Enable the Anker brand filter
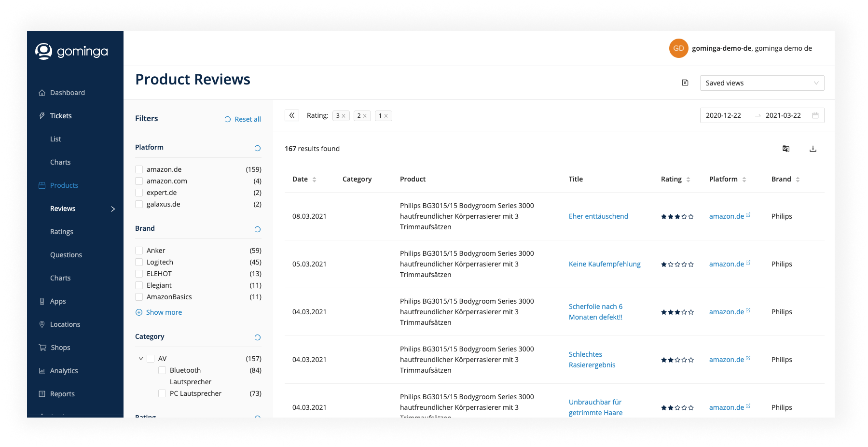868x447 pixels. coord(139,251)
